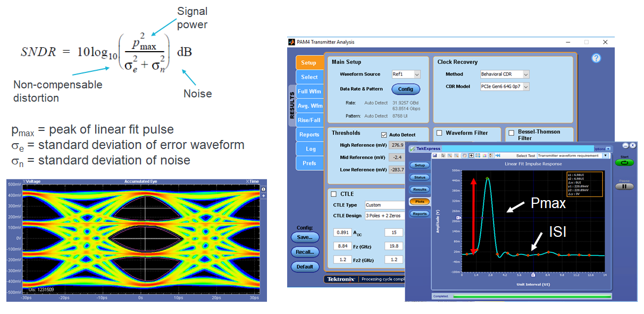
Task: Expand the Clock Recovery Method dropdown
Action: click(504, 75)
